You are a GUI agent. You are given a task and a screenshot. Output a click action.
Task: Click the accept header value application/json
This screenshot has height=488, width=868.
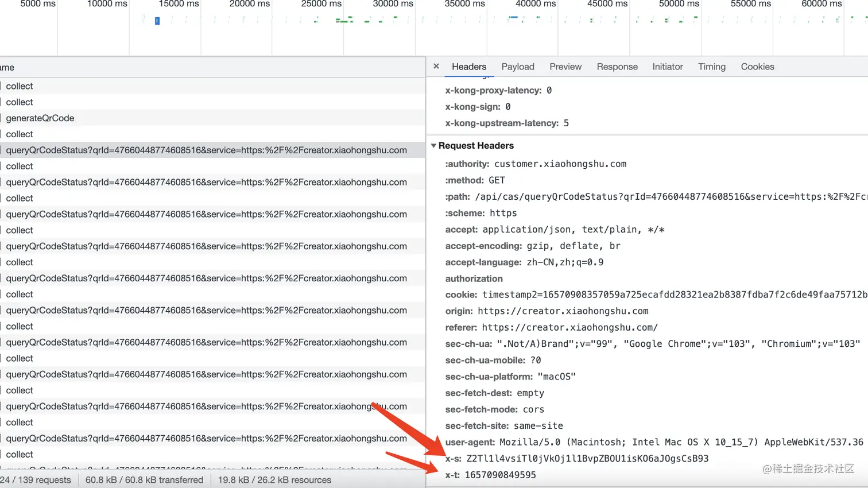click(x=573, y=230)
